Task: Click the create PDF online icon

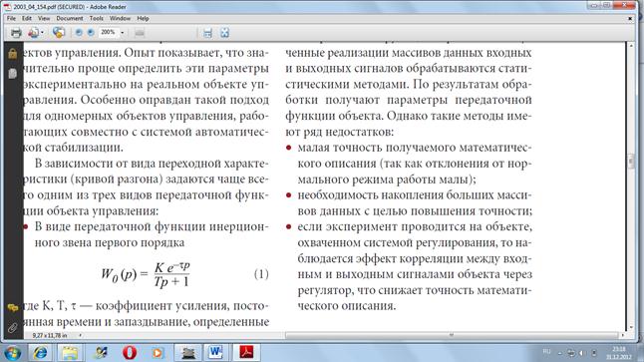Action: click(x=33, y=33)
